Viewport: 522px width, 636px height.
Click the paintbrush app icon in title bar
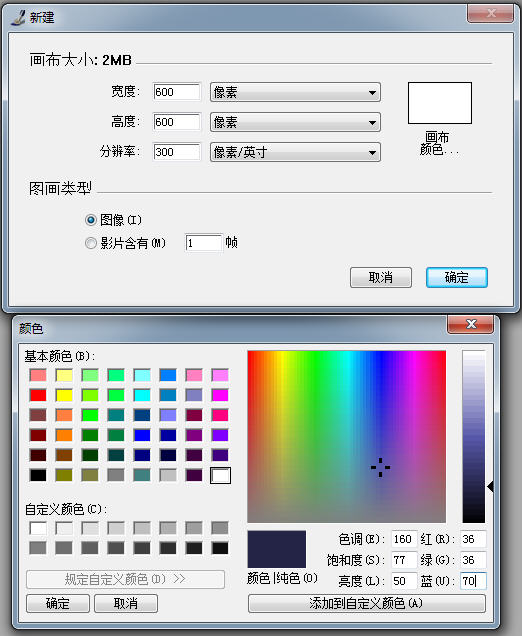[x=18, y=17]
